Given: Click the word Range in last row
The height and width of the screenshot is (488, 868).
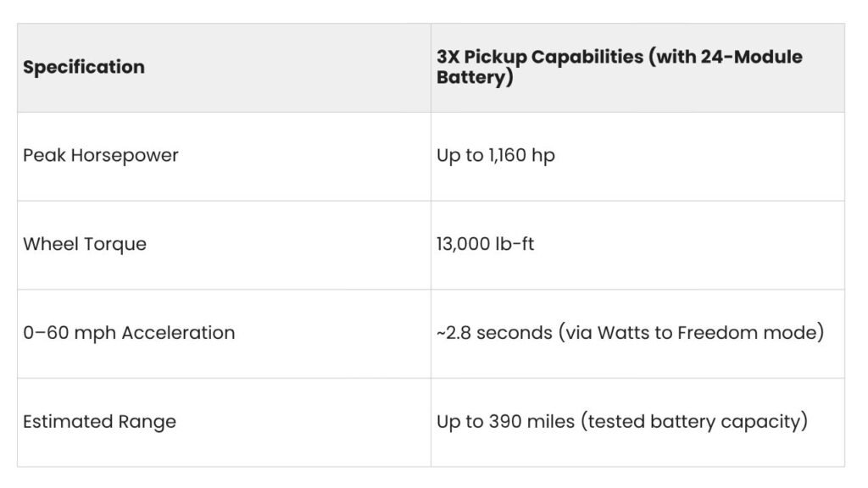Looking at the screenshot, I should pos(147,422).
